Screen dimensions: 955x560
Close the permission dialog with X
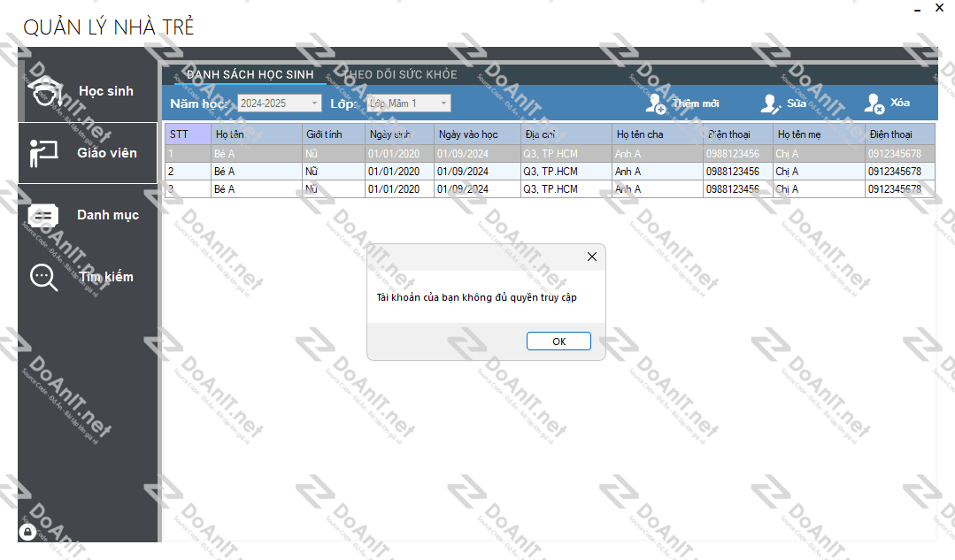(592, 257)
